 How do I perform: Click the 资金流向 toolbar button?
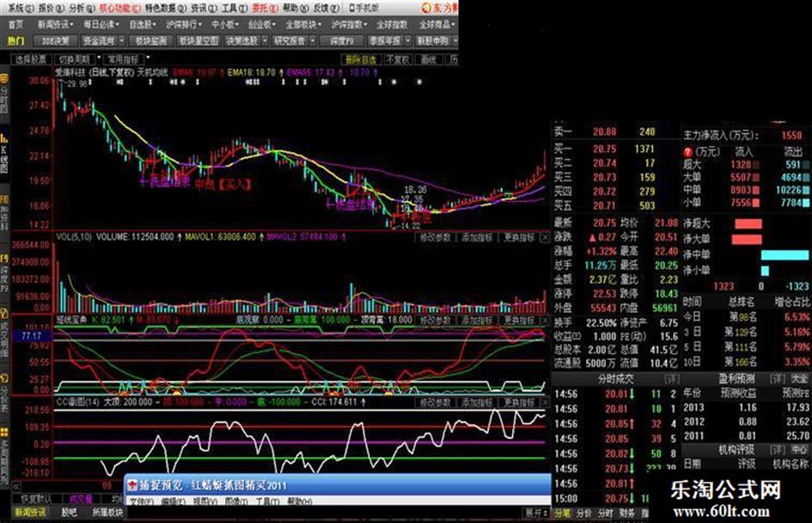coord(99,41)
